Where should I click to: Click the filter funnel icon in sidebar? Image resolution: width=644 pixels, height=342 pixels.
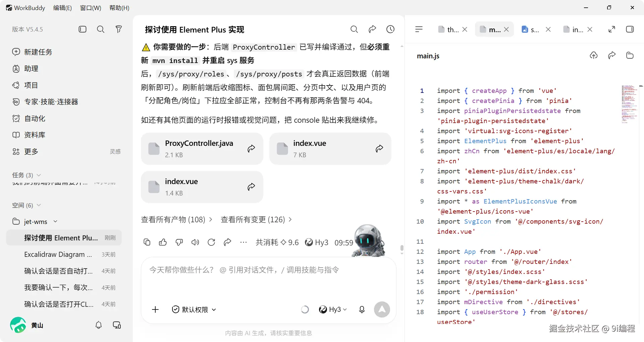[118, 29]
